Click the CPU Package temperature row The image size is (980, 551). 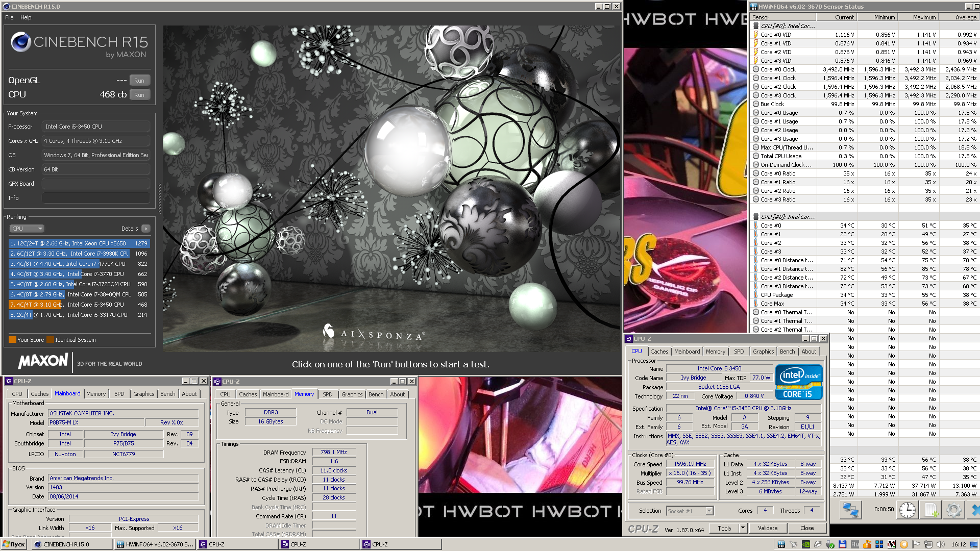click(865, 295)
